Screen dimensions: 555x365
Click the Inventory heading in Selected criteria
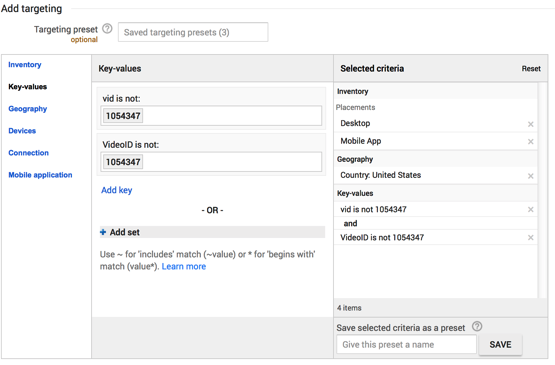[x=353, y=91]
